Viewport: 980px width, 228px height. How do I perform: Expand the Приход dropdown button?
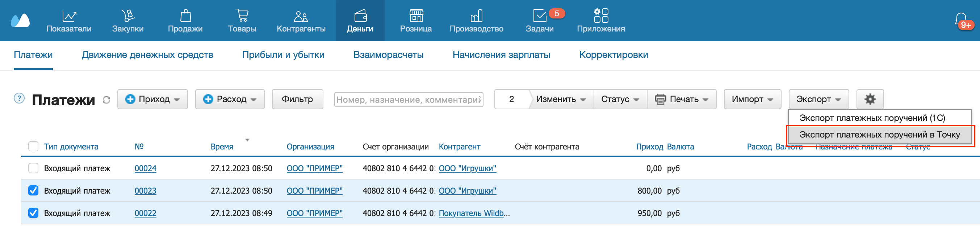coord(152,99)
